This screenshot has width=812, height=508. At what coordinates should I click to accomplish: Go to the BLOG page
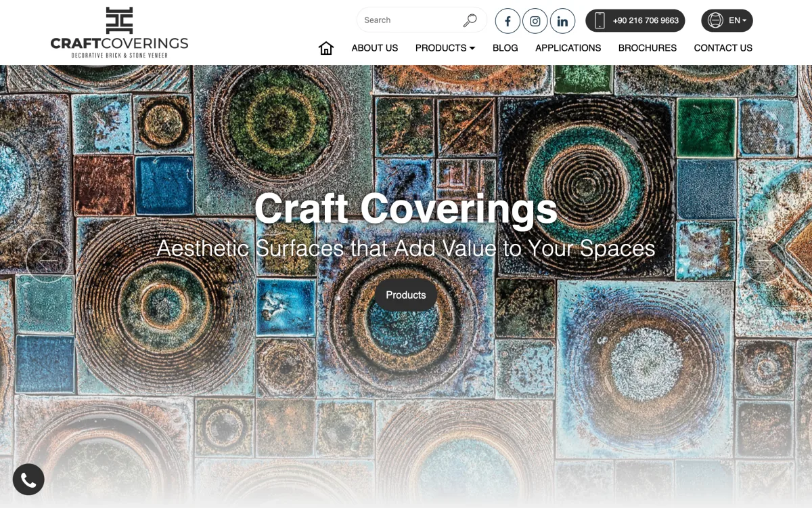(505, 48)
